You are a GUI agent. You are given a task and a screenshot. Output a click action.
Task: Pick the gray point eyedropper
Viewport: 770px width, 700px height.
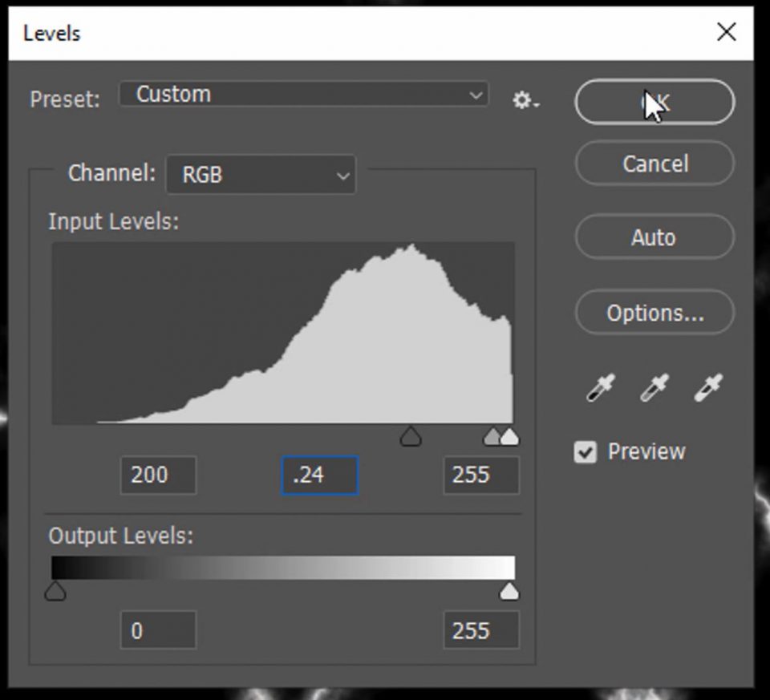coord(654,388)
